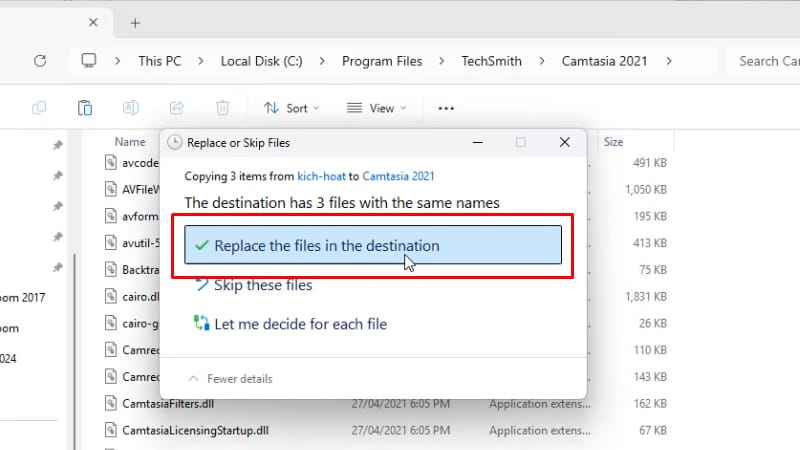
Task: Click the 491 KB size cell
Action: pyautogui.click(x=650, y=163)
